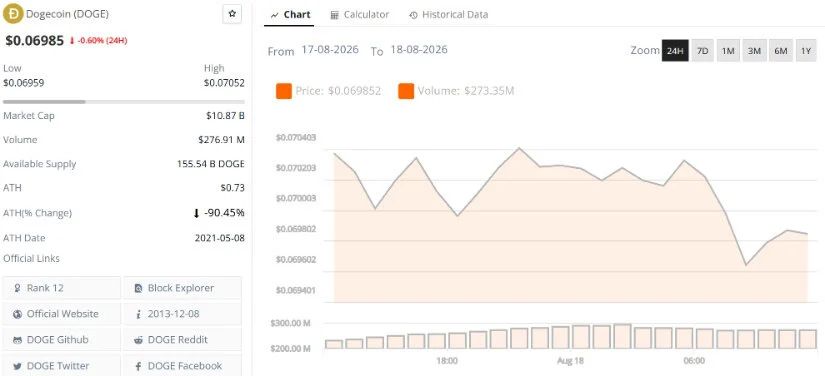Image resolution: width=825 pixels, height=376 pixels.
Task: Open the DOGE Github link
Action: tap(62, 340)
